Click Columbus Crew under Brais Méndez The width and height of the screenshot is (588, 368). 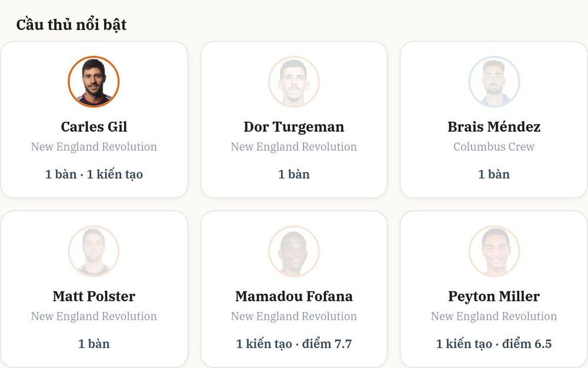(x=494, y=147)
